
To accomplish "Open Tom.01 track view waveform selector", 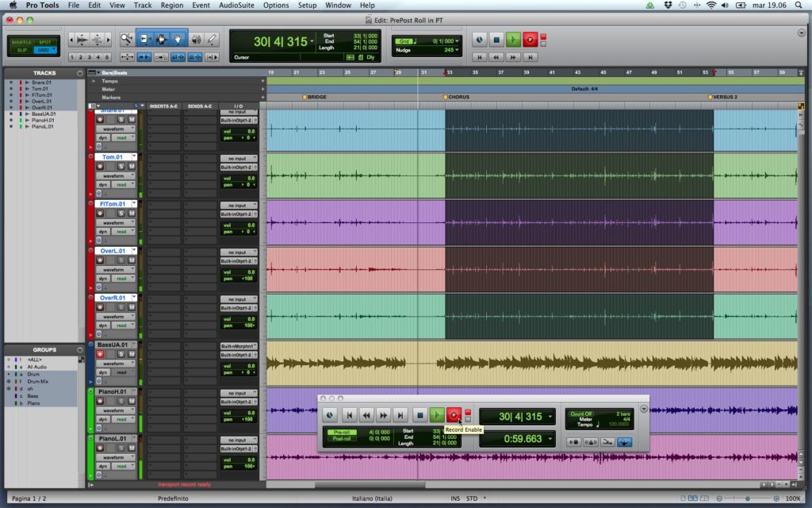I will point(116,175).
